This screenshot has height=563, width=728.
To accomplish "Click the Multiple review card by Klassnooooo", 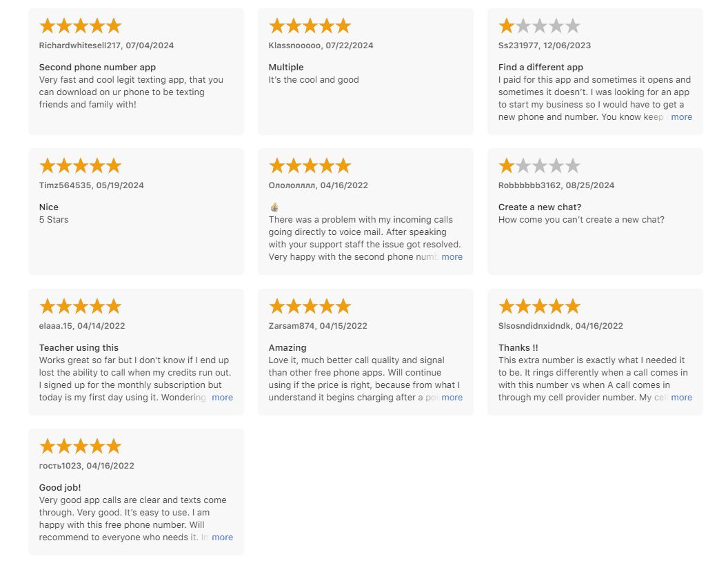I will [x=365, y=72].
